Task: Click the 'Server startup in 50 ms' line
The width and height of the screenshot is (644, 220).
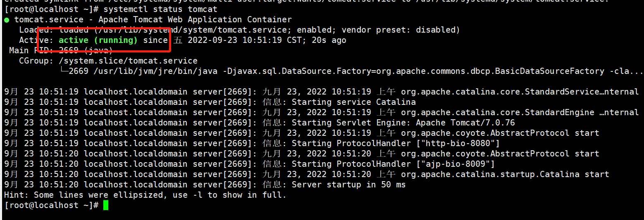Action: coord(348,185)
